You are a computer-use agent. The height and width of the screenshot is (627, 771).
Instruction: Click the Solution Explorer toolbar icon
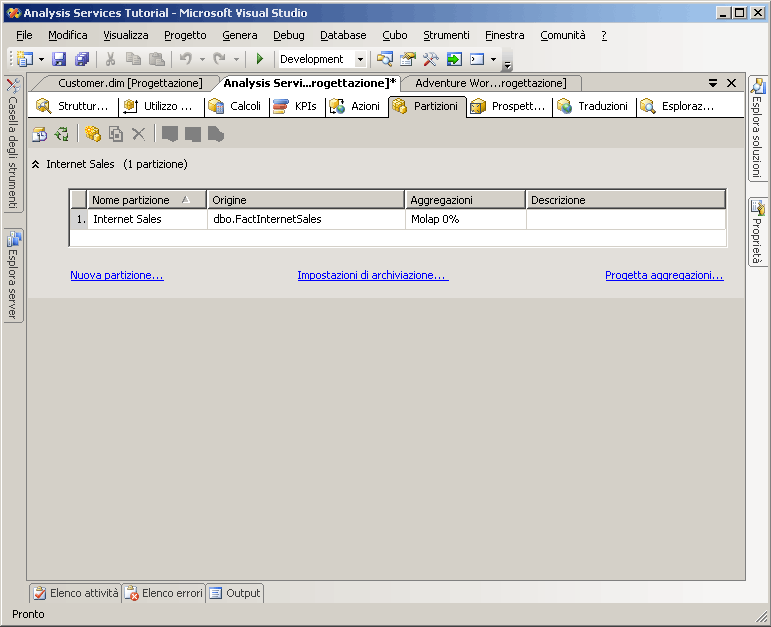[x=385, y=59]
